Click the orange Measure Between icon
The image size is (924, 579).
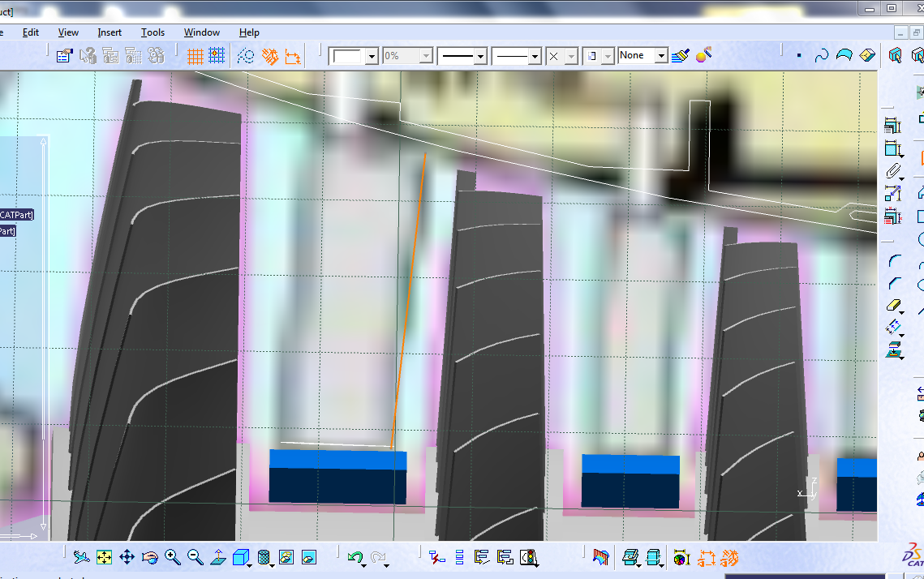click(x=706, y=558)
